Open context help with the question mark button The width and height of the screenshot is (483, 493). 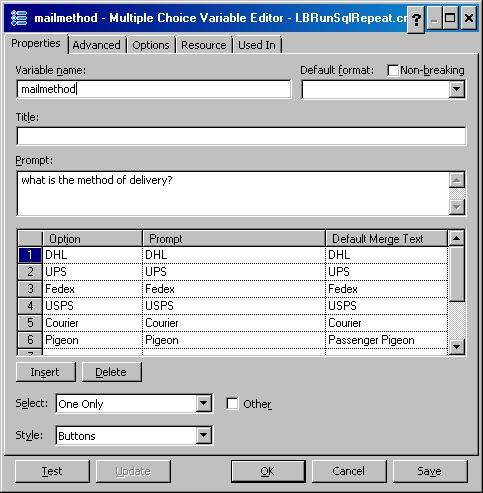(416, 19)
